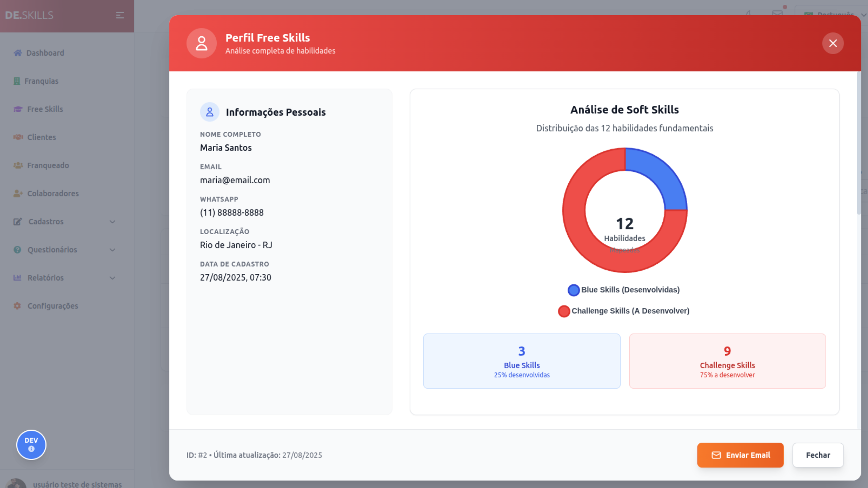Click the Free Skills graduation cap icon
Image resolution: width=868 pixels, height=488 pixels.
coord(18,109)
